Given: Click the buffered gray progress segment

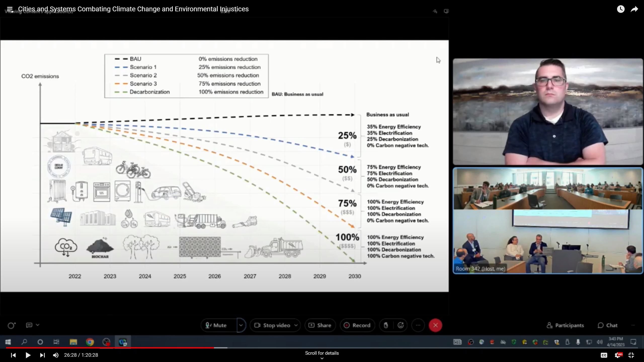Looking at the screenshot, I should pos(221,348).
